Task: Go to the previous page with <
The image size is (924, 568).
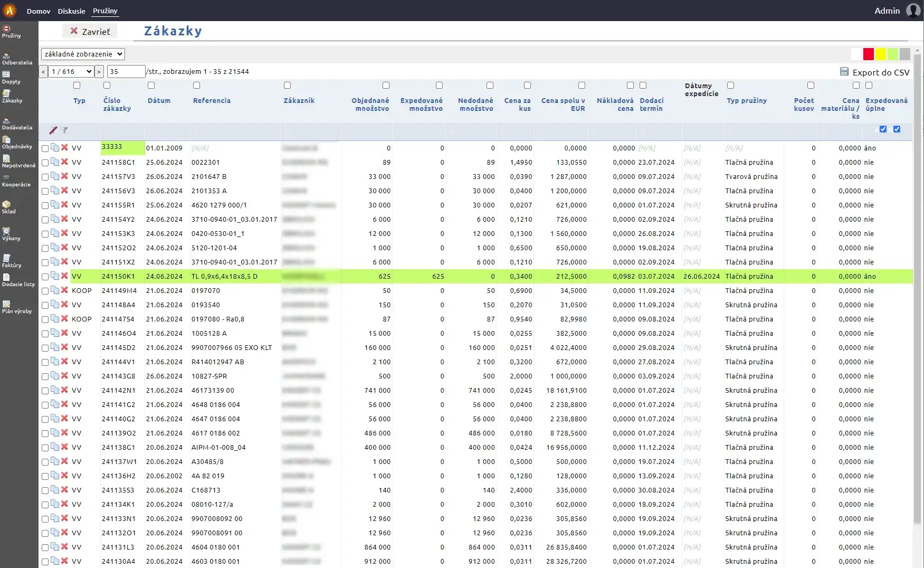Action: tap(43, 72)
